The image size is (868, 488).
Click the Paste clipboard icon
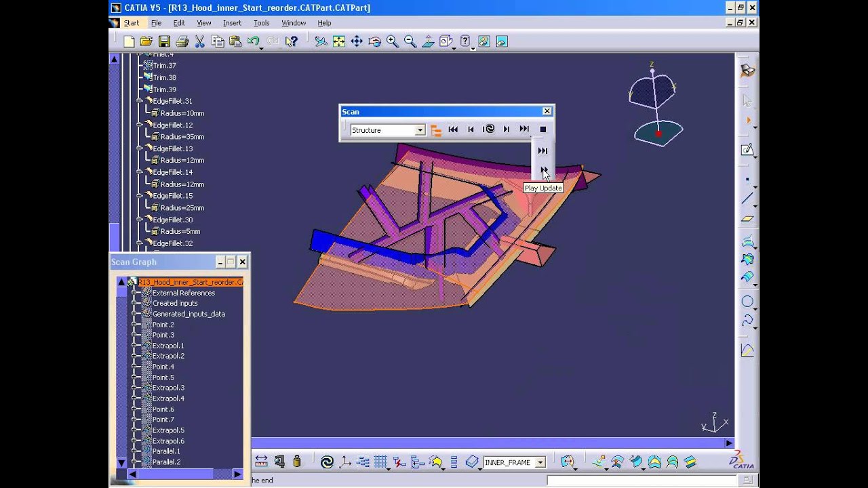(235, 41)
